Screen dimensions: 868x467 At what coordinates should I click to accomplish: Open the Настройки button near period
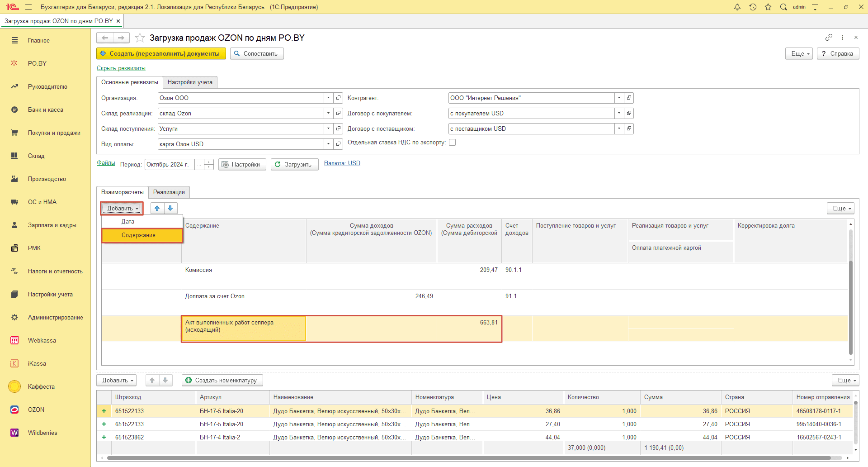242,164
